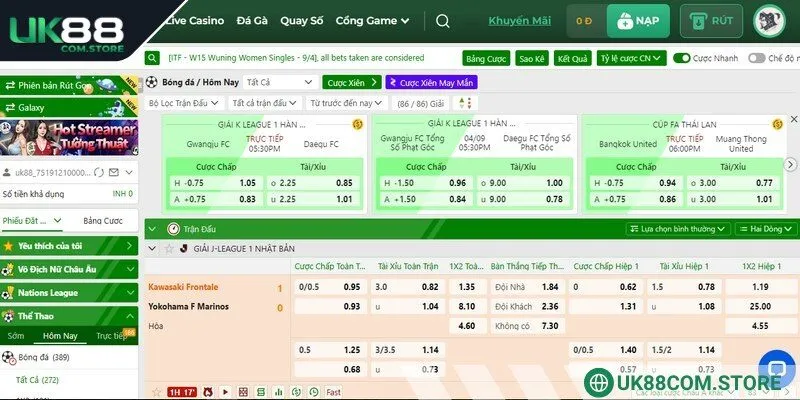Expand the Bộ Lọc Trận Đấu filter
800x400 pixels.
pyautogui.click(x=184, y=103)
